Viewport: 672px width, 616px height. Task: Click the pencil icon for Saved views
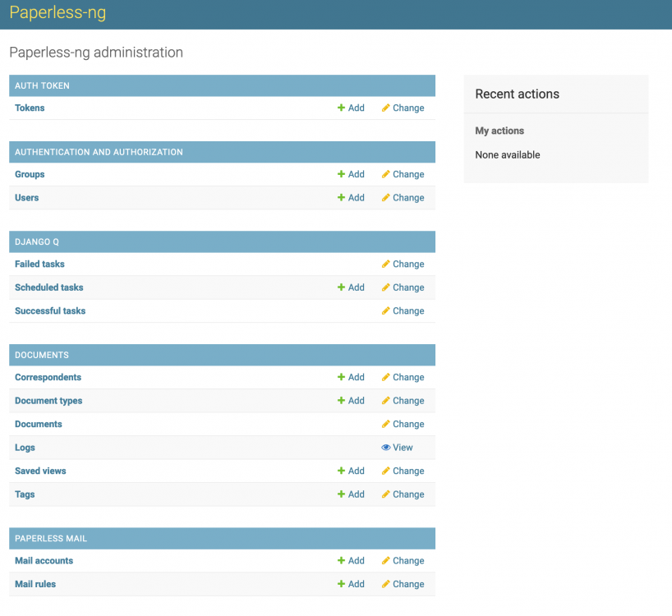tap(386, 471)
